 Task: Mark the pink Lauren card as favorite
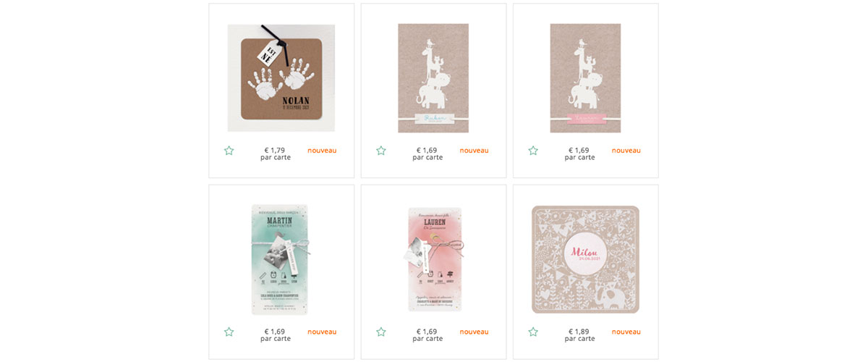pyautogui.click(x=381, y=332)
